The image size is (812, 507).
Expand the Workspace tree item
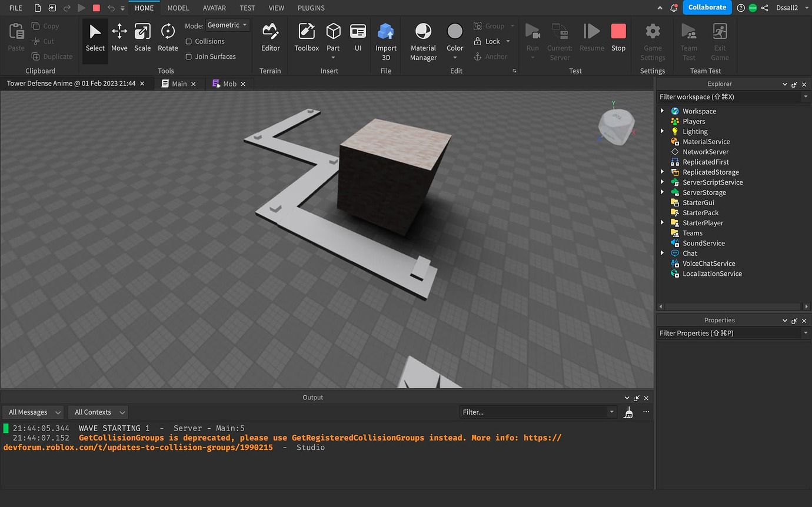662,111
